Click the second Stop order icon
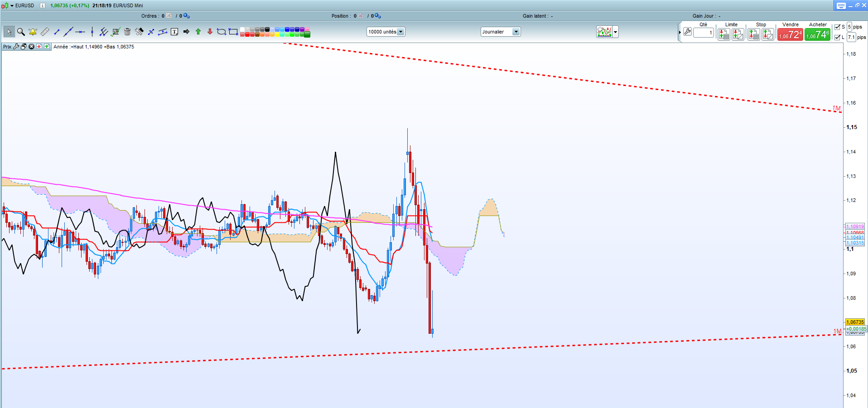The height and width of the screenshot is (408, 868). 768,34
